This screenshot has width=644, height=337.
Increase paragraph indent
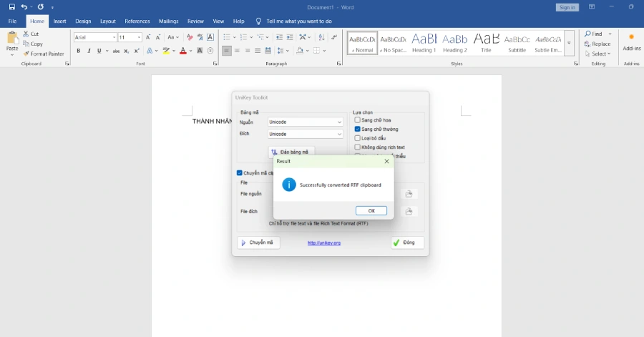click(x=290, y=37)
